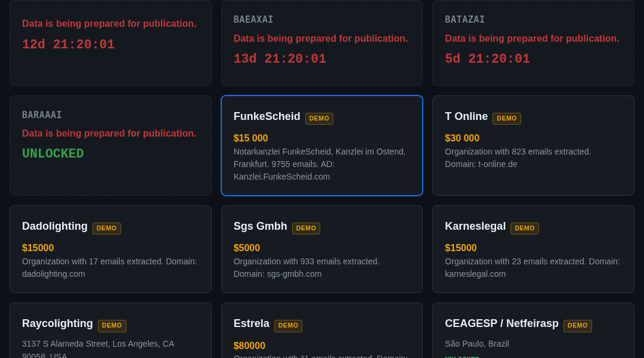Open the CEAGESP / Netfeirasp card title
Image resolution: width=644 pixels, height=358 pixels.
pyautogui.click(x=501, y=324)
